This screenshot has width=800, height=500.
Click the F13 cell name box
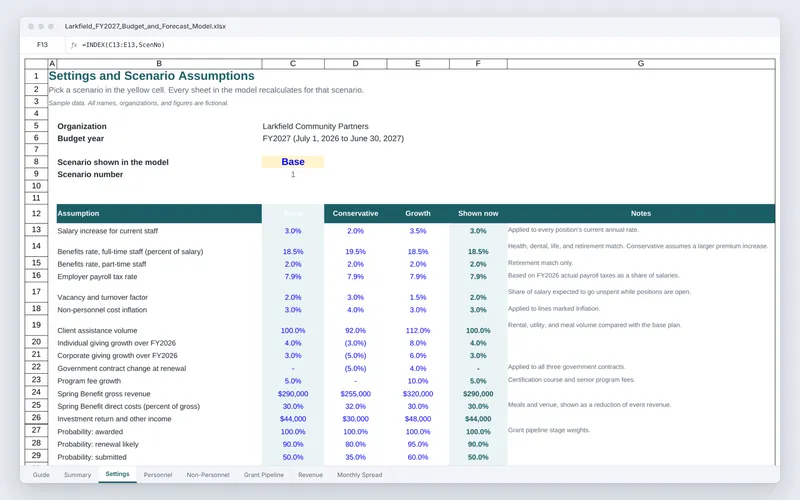pos(42,45)
